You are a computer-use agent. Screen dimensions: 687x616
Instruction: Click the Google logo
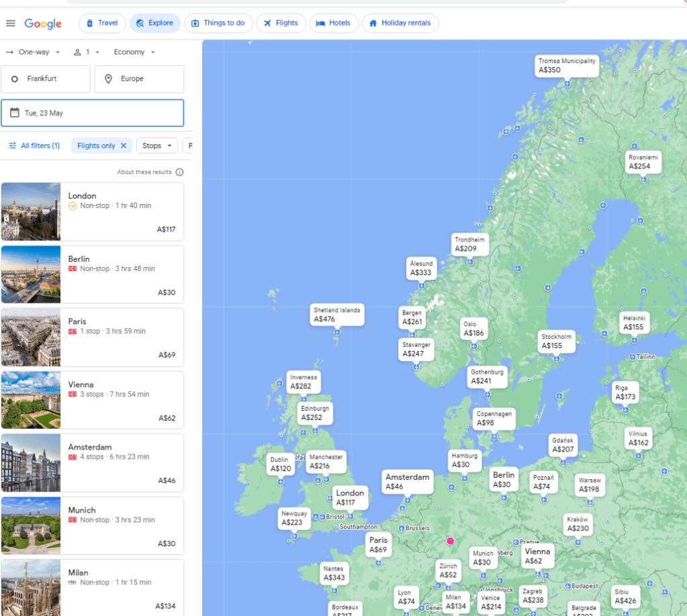43,23
